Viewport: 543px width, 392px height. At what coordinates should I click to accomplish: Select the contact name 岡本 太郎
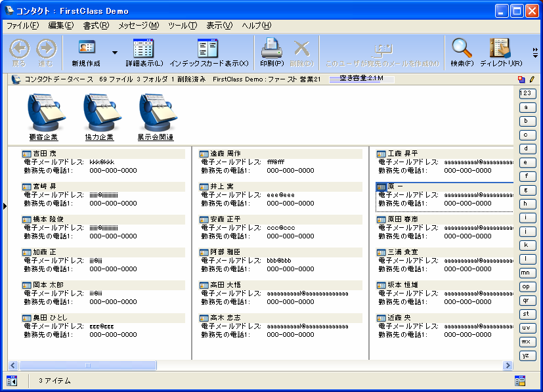pyautogui.click(x=48, y=285)
